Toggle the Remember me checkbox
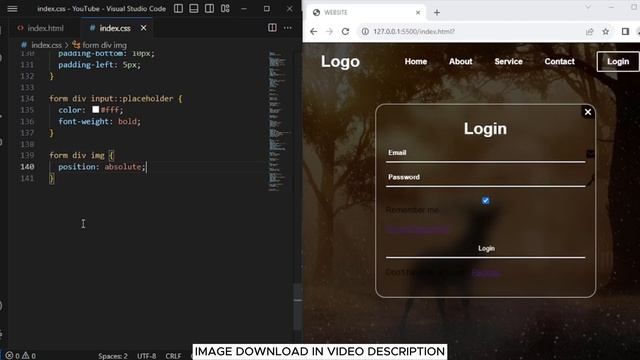The image size is (640, 360). pos(485,200)
